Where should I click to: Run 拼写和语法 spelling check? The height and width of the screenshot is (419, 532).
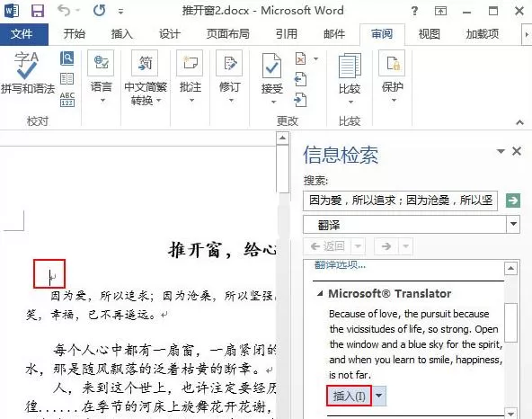tap(28, 73)
